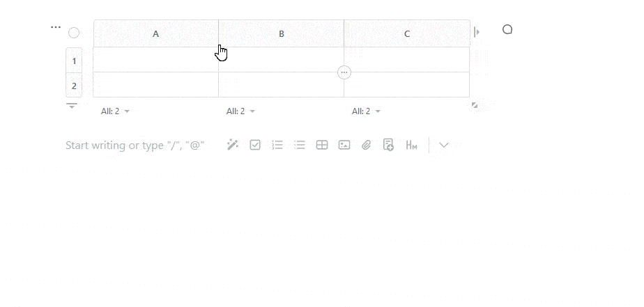
Task: Open the All: 2 dropdown under column C
Action: [x=367, y=111]
